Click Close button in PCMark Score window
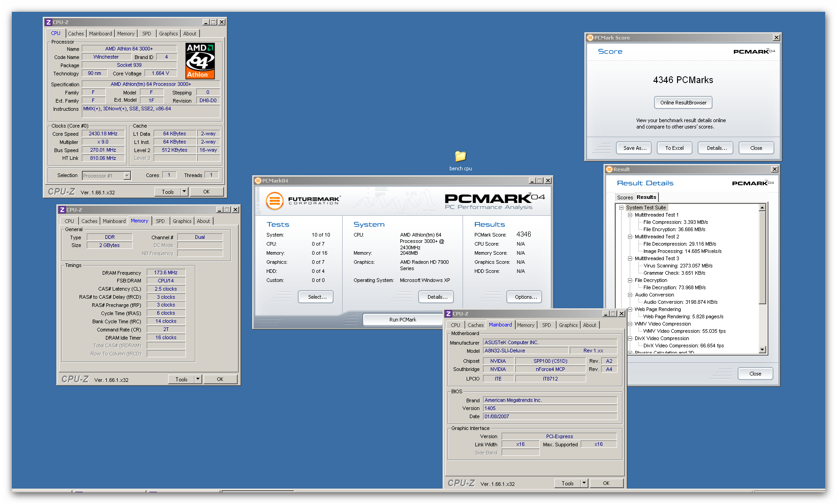This screenshot has height=504, width=837. tap(756, 148)
